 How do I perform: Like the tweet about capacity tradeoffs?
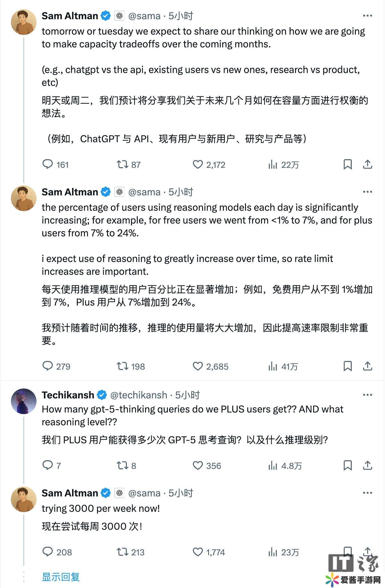point(198,164)
